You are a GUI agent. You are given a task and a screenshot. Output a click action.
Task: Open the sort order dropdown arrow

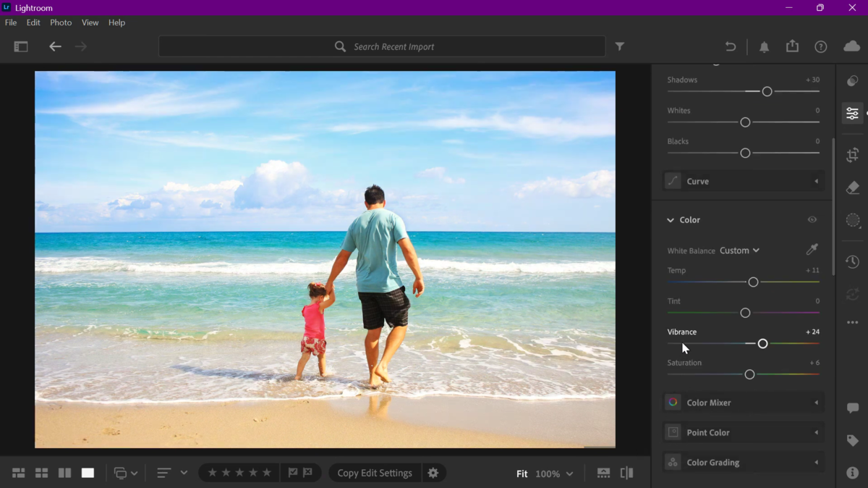point(184,473)
